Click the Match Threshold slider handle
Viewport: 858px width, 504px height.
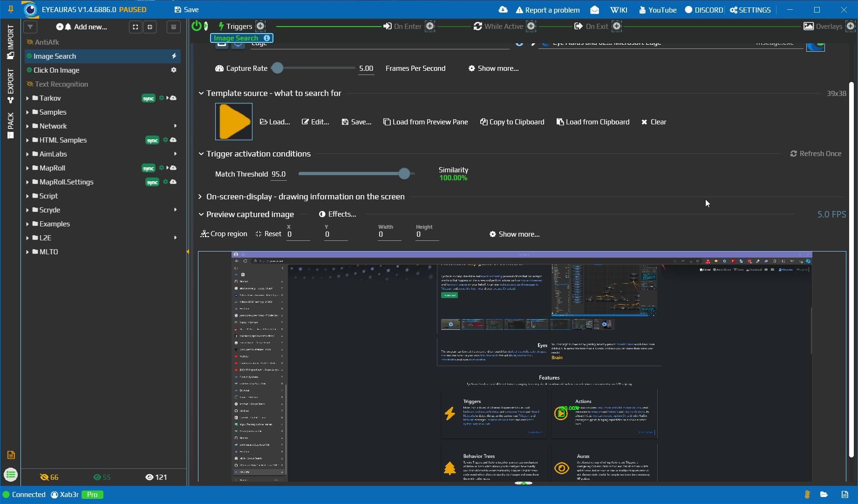click(x=404, y=174)
